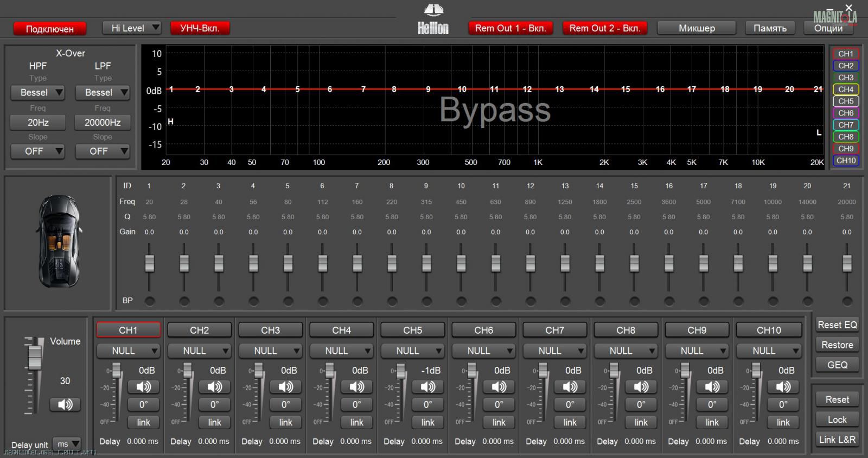Select CH10 in the graph channel list
Viewport: 868px width, 458px height.
[846, 161]
